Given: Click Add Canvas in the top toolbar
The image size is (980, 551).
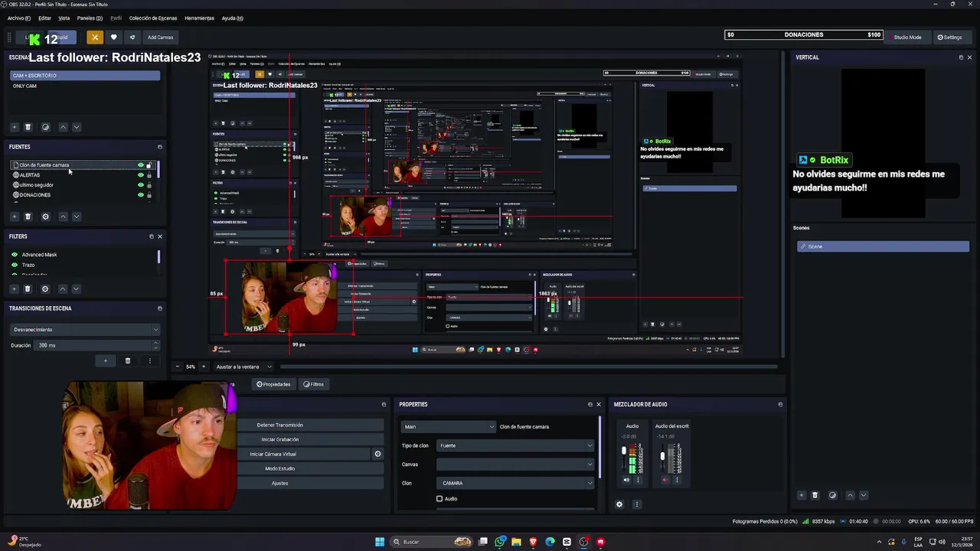Looking at the screenshot, I should [x=161, y=37].
